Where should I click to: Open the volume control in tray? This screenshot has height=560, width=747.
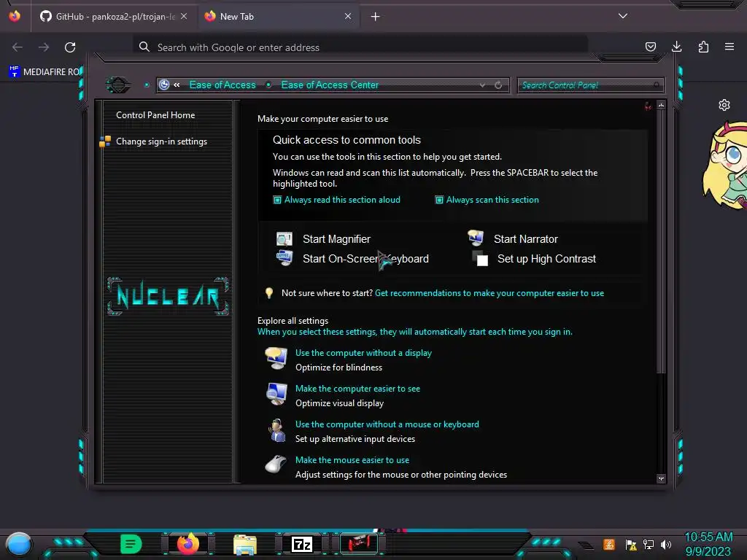coord(665,544)
